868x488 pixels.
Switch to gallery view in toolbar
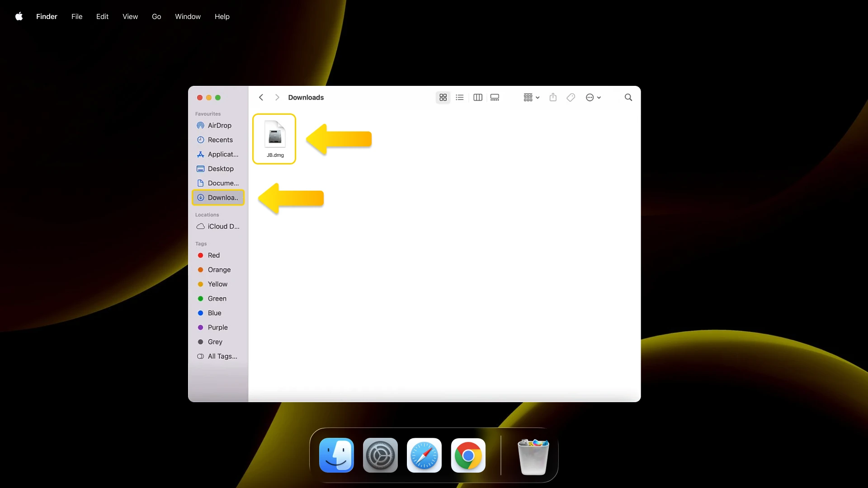[495, 97]
